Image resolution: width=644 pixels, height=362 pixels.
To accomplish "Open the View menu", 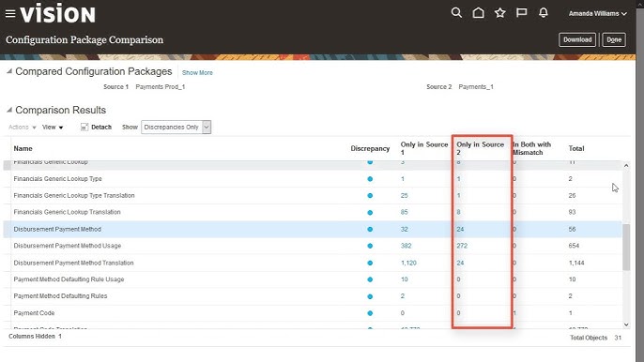I will pyautogui.click(x=53, y=128).
